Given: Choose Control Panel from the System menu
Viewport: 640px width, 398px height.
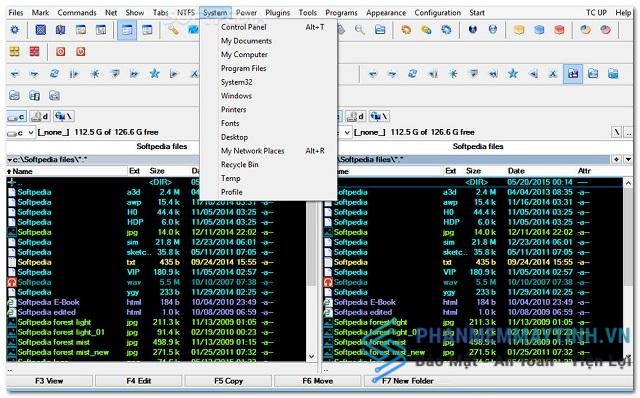Looking at the screenshot, I should pyautogui.click(x=244, y=27).
